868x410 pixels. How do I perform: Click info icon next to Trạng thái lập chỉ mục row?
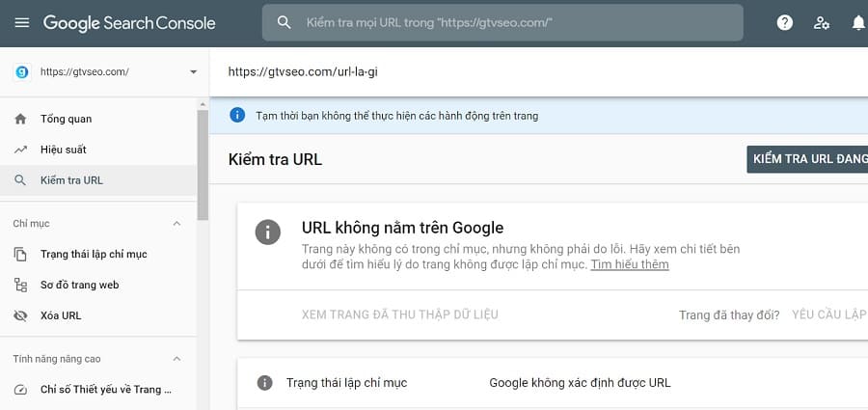(x=264, y=383)
